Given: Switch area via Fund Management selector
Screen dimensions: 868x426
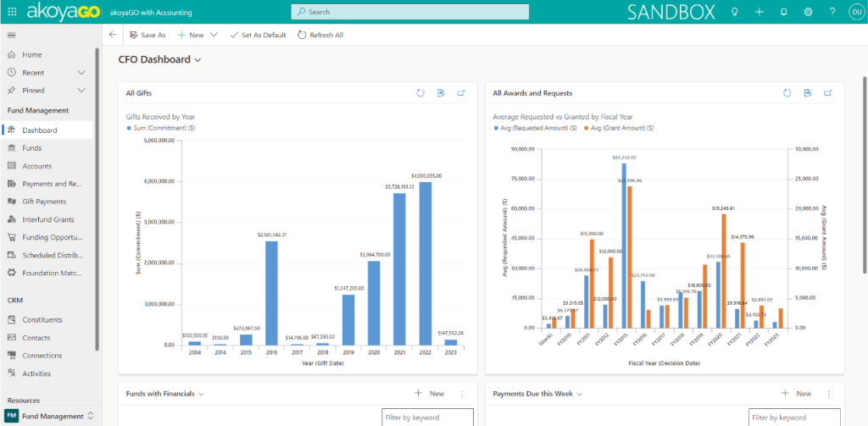Looking at the screenshot, I should pos(50,416).
